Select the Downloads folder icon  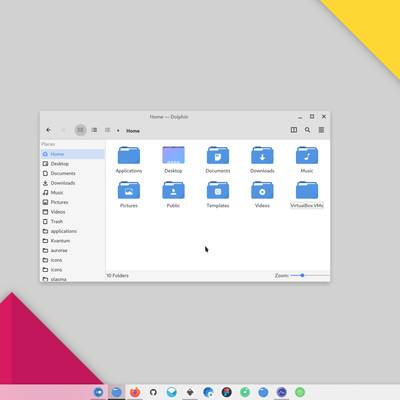click(x=262, y=155)
